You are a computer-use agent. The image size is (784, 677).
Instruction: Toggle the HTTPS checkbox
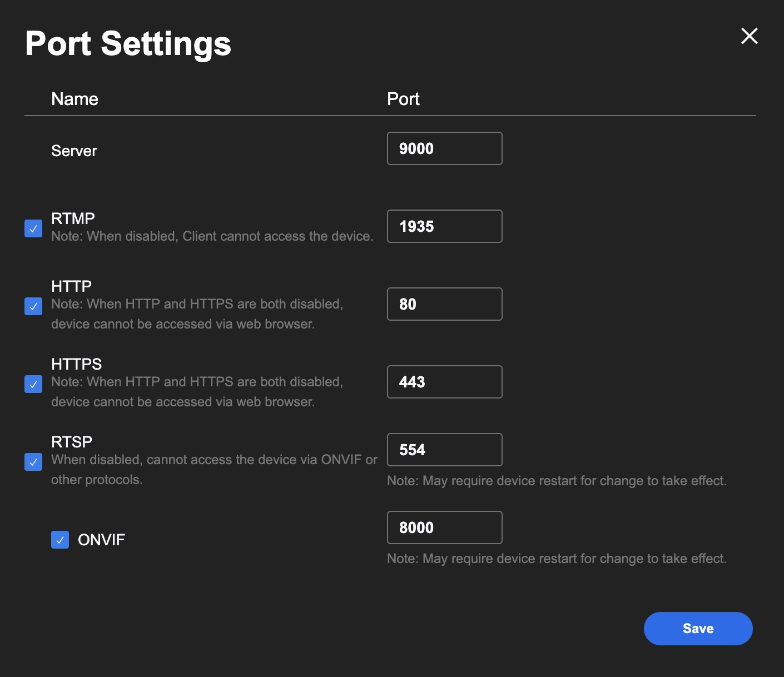point(33,384)
